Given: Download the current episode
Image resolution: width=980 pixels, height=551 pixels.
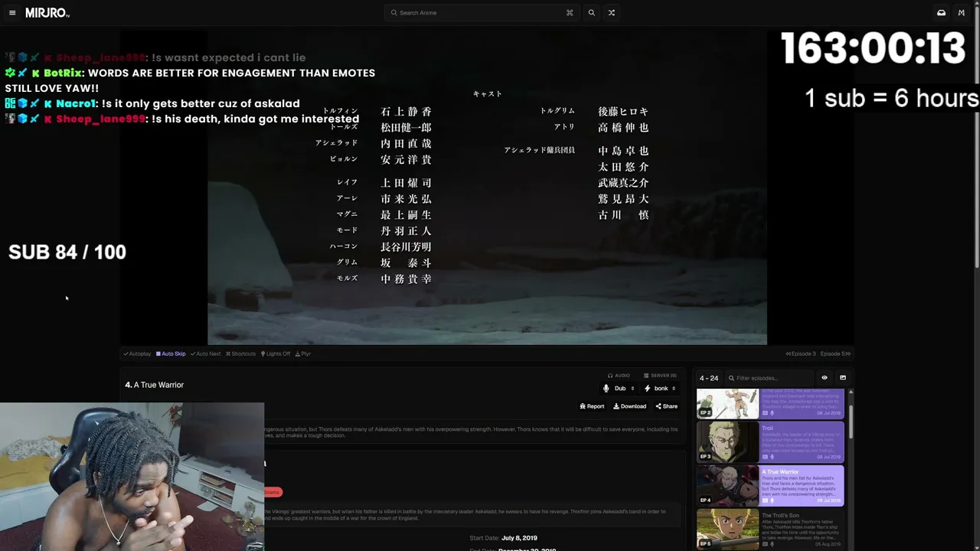Looking at the screenshot, I should [630, 406].
